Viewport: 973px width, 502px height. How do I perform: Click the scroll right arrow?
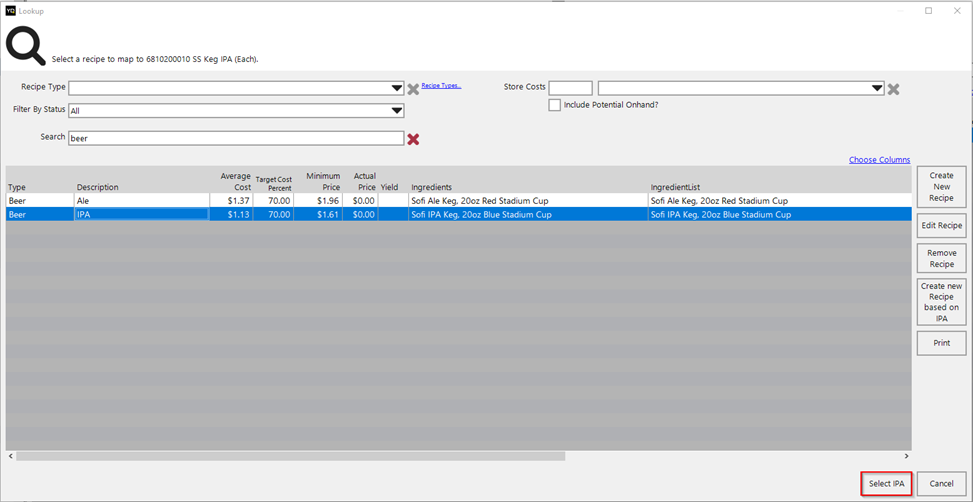click(x=907, y=456)
